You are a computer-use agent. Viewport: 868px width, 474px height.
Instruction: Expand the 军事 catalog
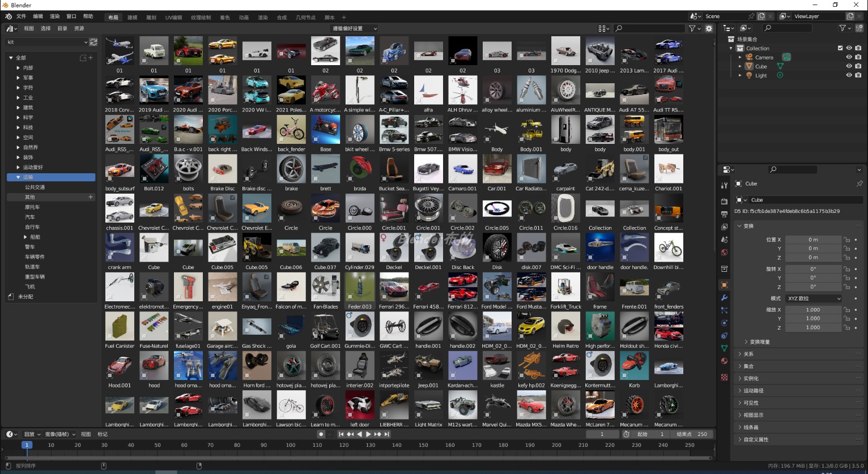(x=18, y=78)
